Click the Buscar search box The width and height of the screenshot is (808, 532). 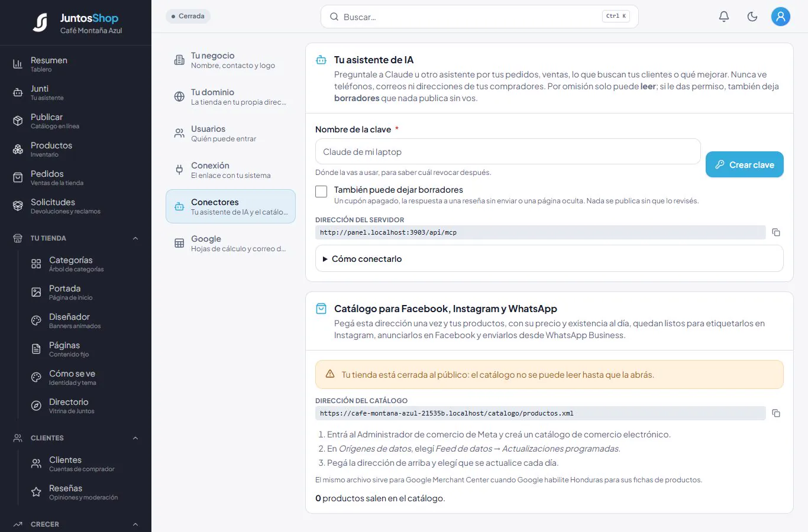(x=479, y=17)
